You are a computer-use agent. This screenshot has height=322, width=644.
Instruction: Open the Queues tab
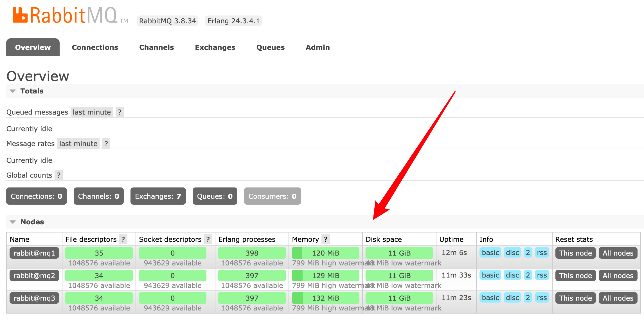(270, 47)
